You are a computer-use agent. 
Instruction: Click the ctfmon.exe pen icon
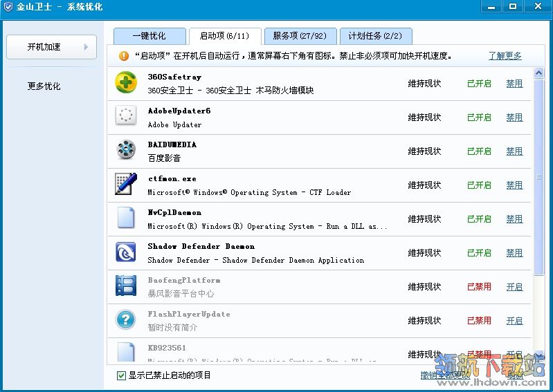[x=126, y=183]
